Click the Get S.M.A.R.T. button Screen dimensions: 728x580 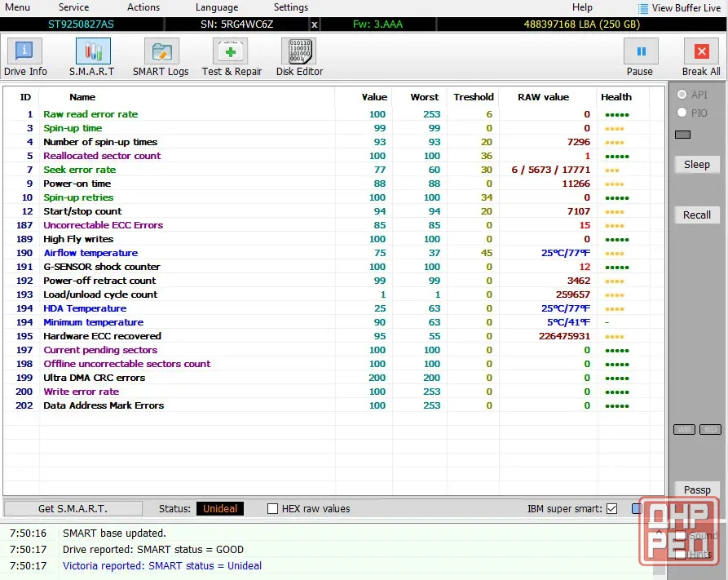click(73, 509)
